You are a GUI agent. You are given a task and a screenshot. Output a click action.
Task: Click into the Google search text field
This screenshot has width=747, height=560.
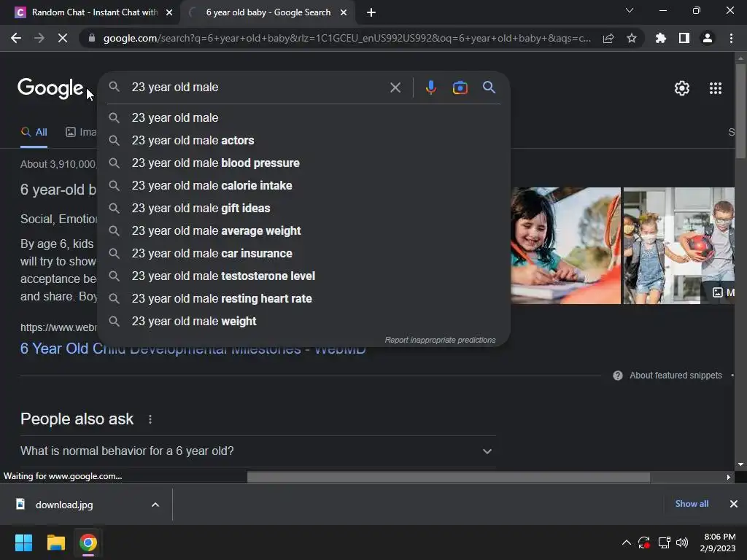[x=258, y=87]
